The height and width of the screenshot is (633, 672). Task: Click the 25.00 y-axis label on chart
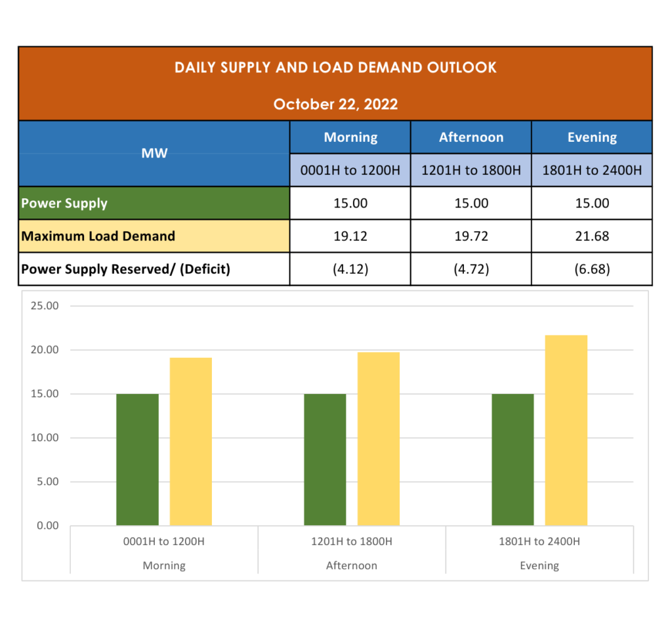point(45,306)
